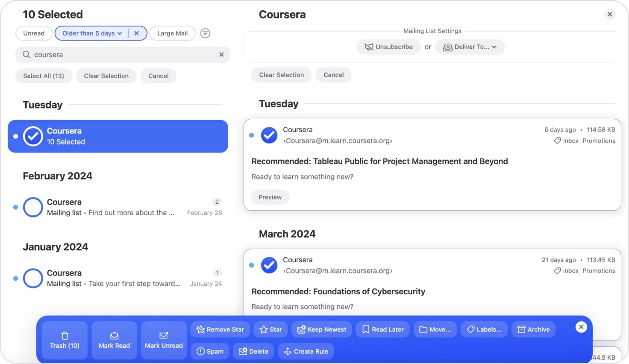Uncheck the Tableau Public recommended email
The width and height of the screenshot is (629, 364).
tap(269, 135)
